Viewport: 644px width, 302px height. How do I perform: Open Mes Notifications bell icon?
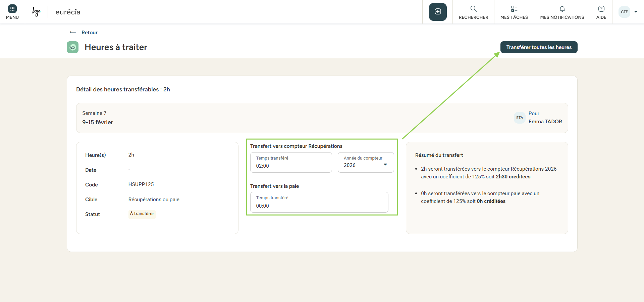562,9
